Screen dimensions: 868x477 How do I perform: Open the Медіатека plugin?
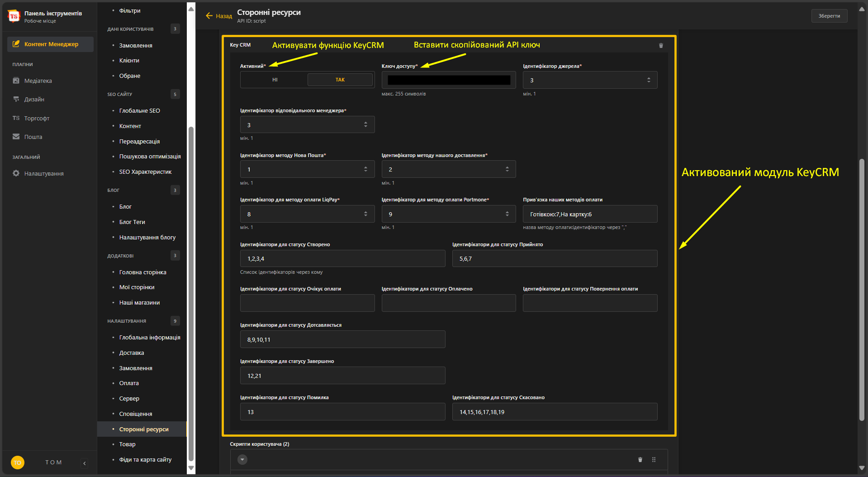(x=38, y=81)
